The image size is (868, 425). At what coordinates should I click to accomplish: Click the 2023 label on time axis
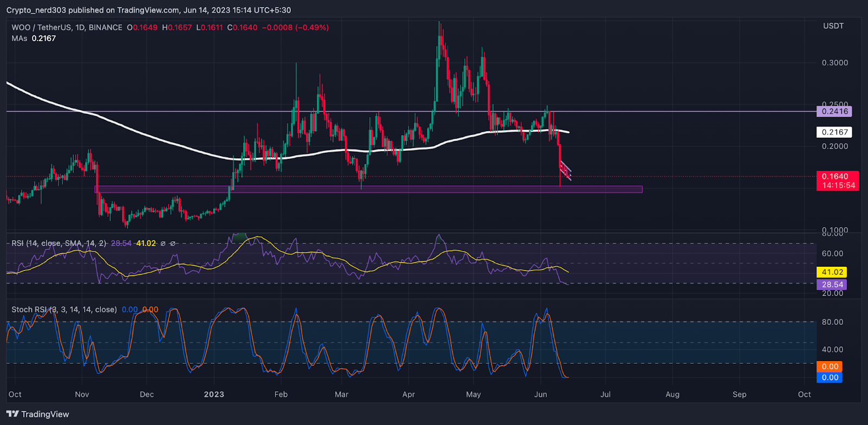click(214, 394)
